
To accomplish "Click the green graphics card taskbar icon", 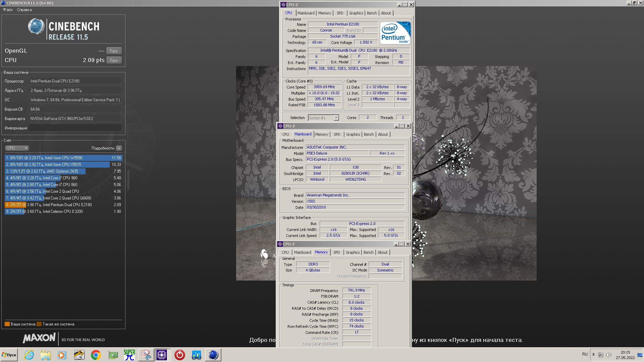I will click(x=113, y=355).
